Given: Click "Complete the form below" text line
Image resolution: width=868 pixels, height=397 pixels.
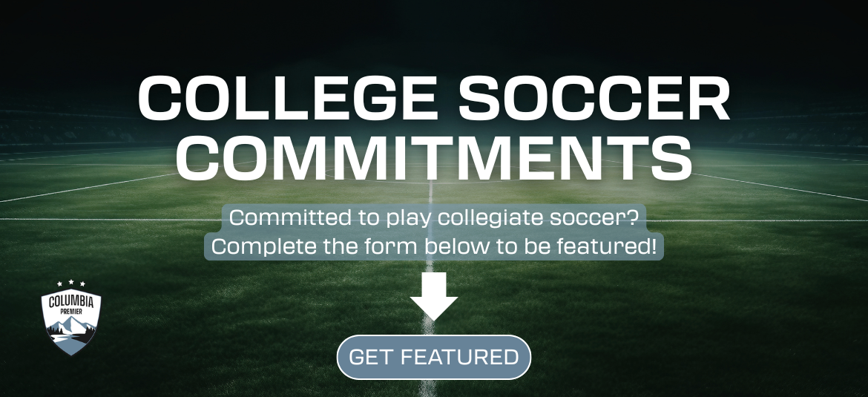Looking at the screenshot, I should (x=434, y=246).
